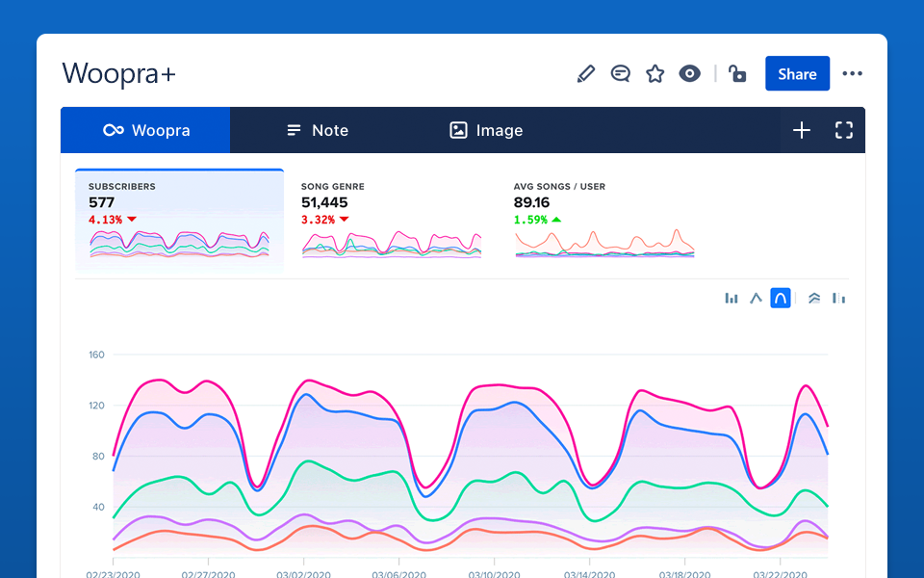Toggle the page restrictions padlock
This screenshot has width=924, height=578.
[x=737, y=74]
